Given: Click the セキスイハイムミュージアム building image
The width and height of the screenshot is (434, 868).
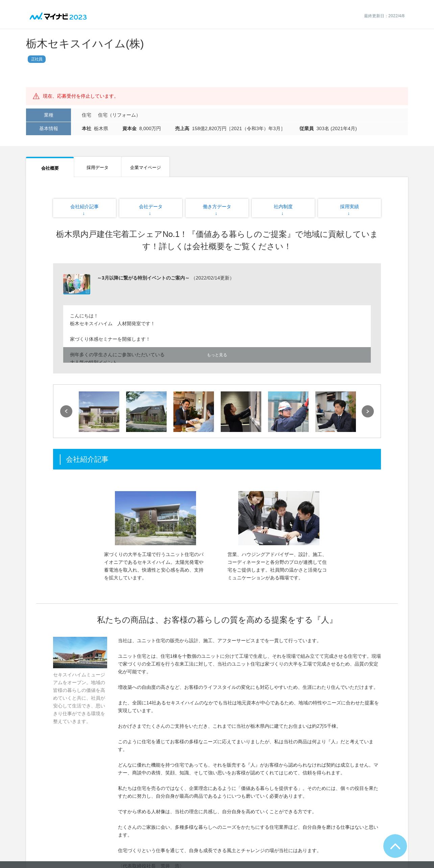Looking at the screenshot, I should (x=80, y=652).
